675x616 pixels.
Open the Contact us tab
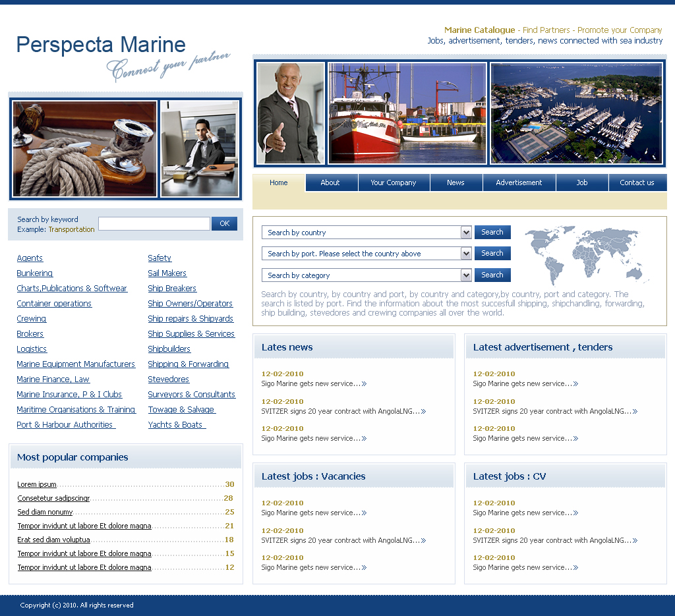point(637,182)
